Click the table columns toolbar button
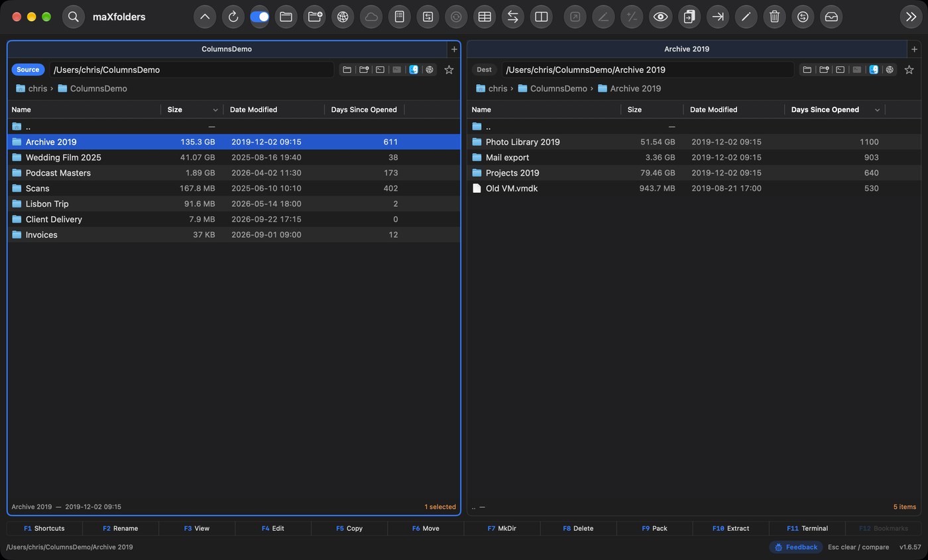928x560 pixels. click(x=485, y=17)
